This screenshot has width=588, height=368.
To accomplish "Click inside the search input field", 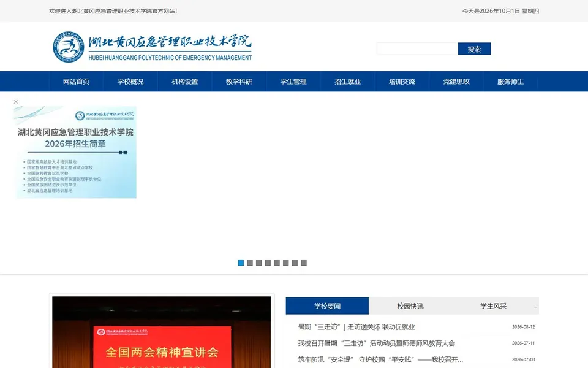I will (x=417, y=49).
